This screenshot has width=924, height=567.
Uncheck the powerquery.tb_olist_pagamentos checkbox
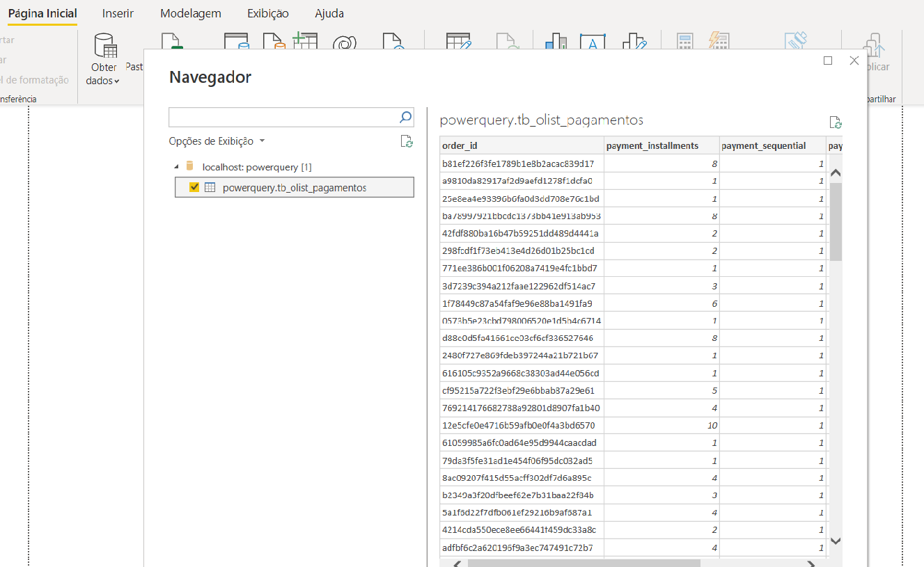tap(194, 187)
